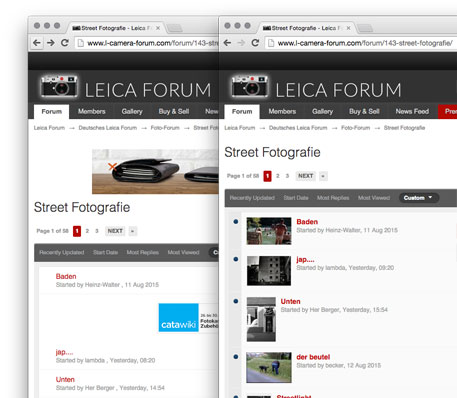Click Street Fotografie breadcrumb in right window
Image resolution: width=457 pixels, height=398 pixels.
(x=404, y=128)
